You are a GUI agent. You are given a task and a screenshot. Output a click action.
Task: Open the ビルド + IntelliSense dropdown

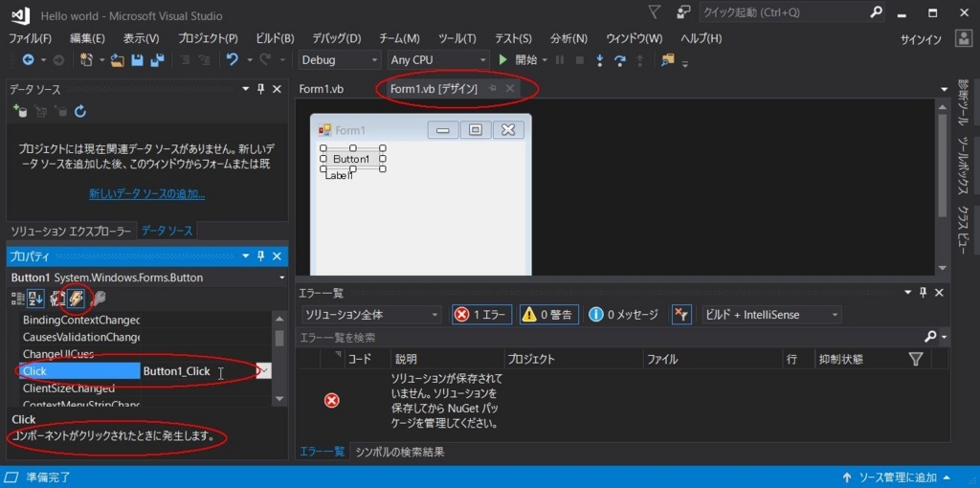pyautogui.click(x=771, y=315)
